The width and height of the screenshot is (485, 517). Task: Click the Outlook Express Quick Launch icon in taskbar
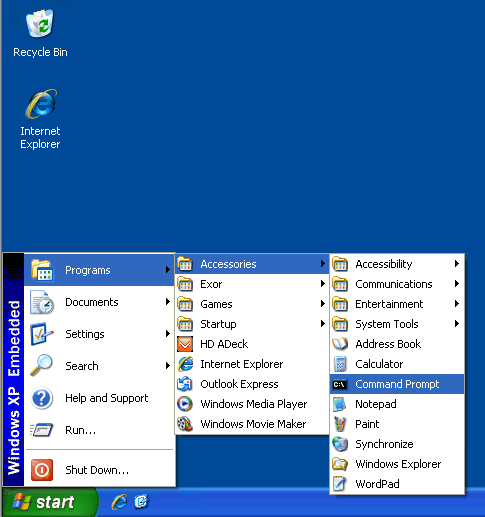(141, 502)
